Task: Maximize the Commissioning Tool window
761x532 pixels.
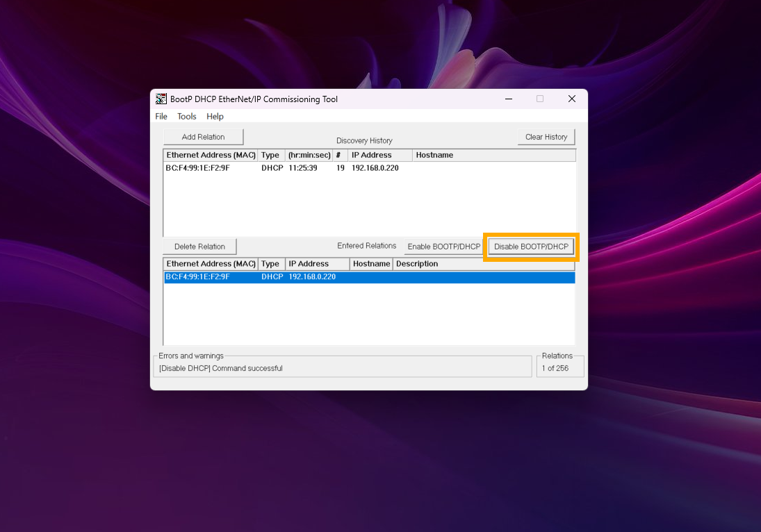Action: [x=540, y=99]
